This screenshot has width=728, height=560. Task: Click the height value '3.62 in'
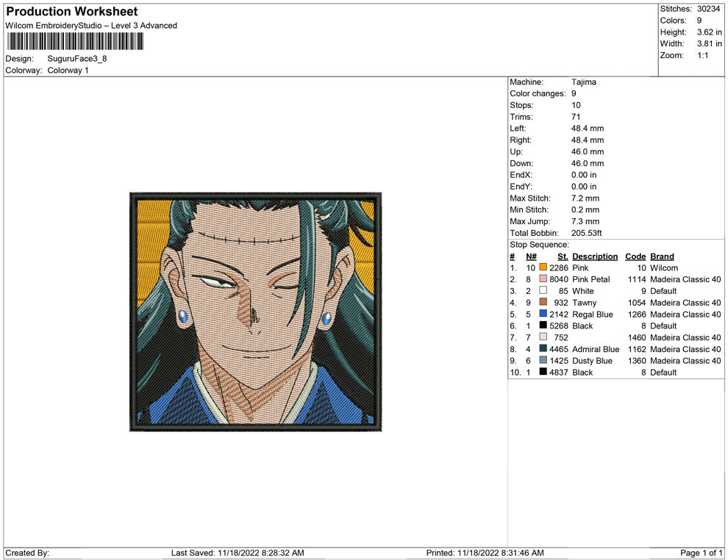(709, 32)
